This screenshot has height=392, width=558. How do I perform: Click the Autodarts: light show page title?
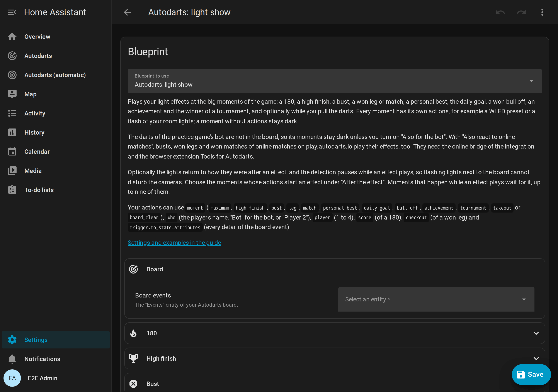tap(189, 12)
